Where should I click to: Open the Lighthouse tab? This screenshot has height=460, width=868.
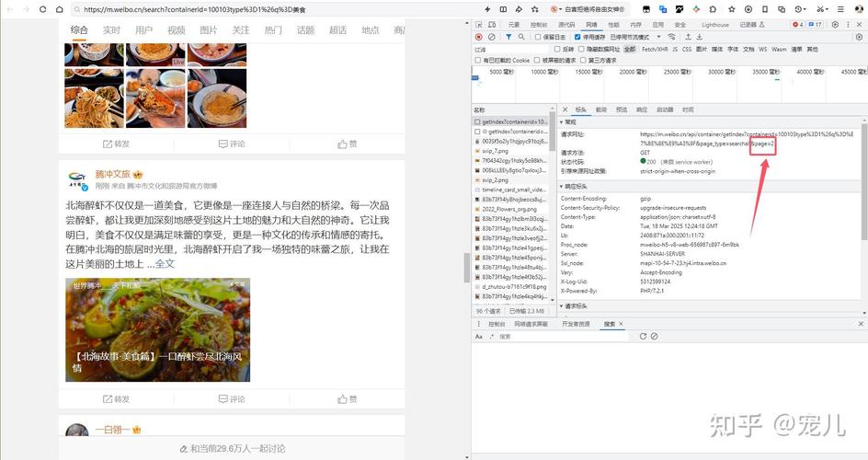coord(715,25)
